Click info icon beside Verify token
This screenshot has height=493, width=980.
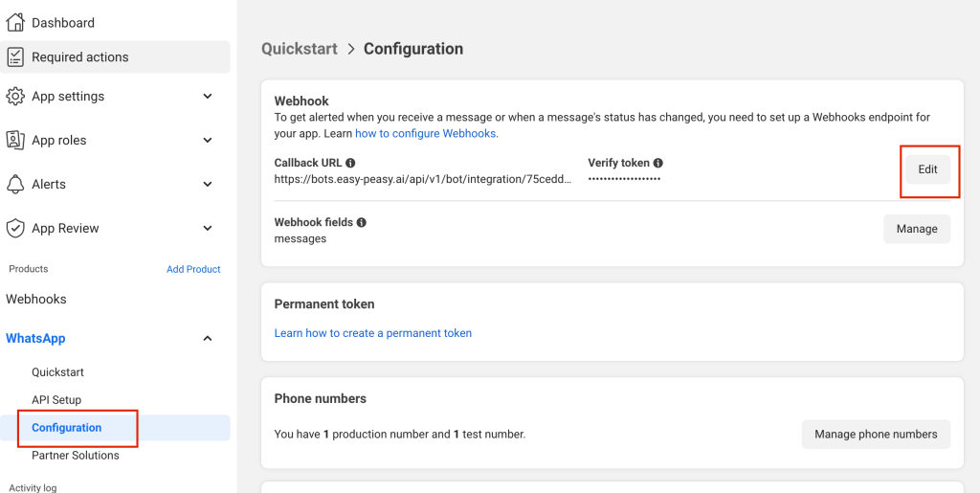pyautogui.click(x=658, y=163)
